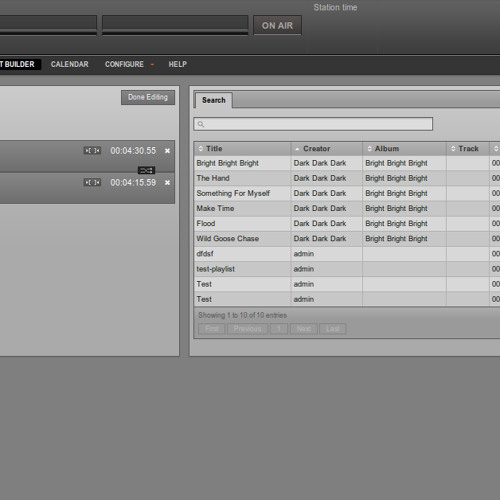Sort the table by Track column

tap(468, 149)
